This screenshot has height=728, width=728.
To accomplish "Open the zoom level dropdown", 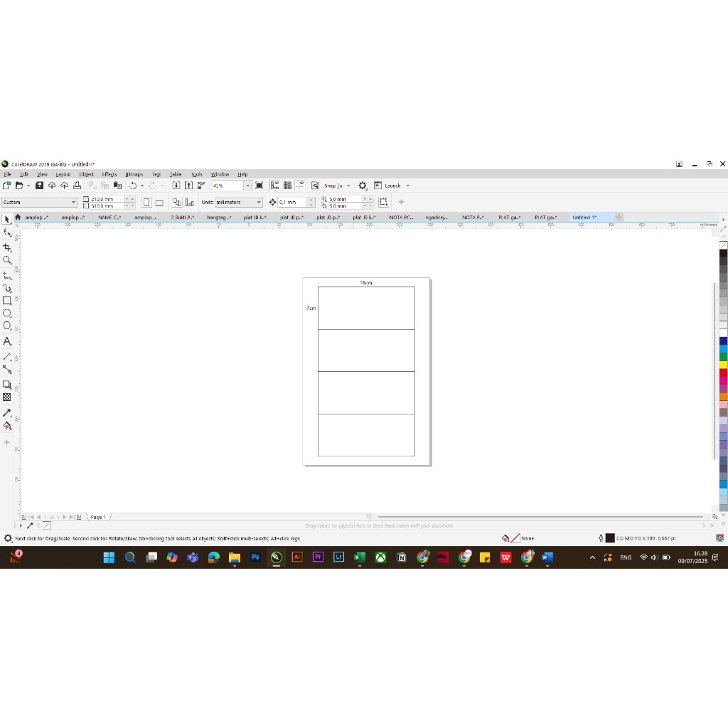I will point(247,186).
